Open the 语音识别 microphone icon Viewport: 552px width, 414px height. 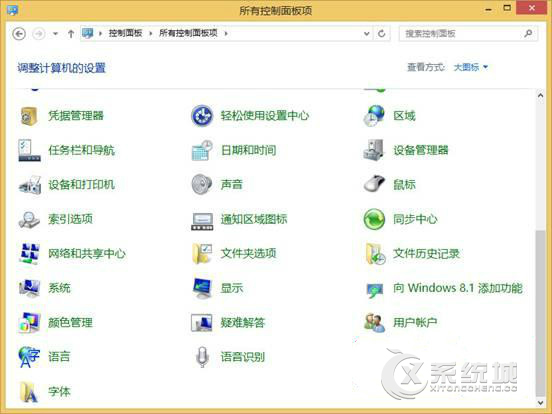(202, 357)
